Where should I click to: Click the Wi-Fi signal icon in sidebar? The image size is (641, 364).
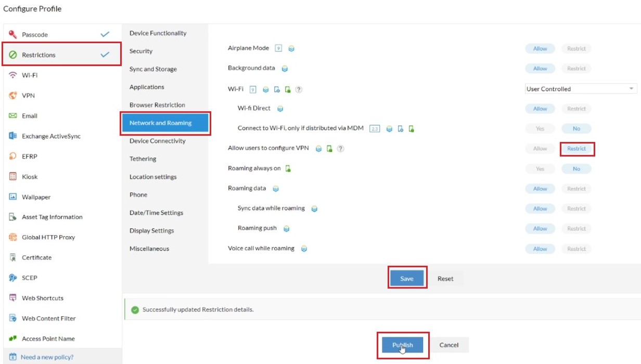click(x=13, y=75)
